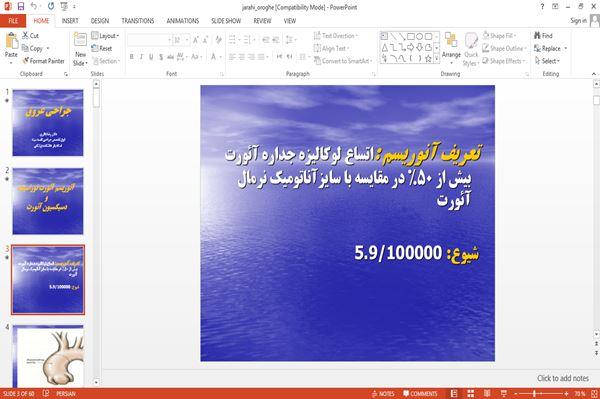The width and height of the screenshot is (600, 399).
Task: Open Align Text dropdown
Action: (331, 48)
